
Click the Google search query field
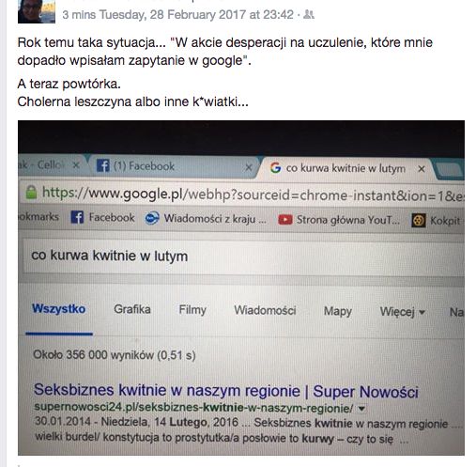click(243, 257)
